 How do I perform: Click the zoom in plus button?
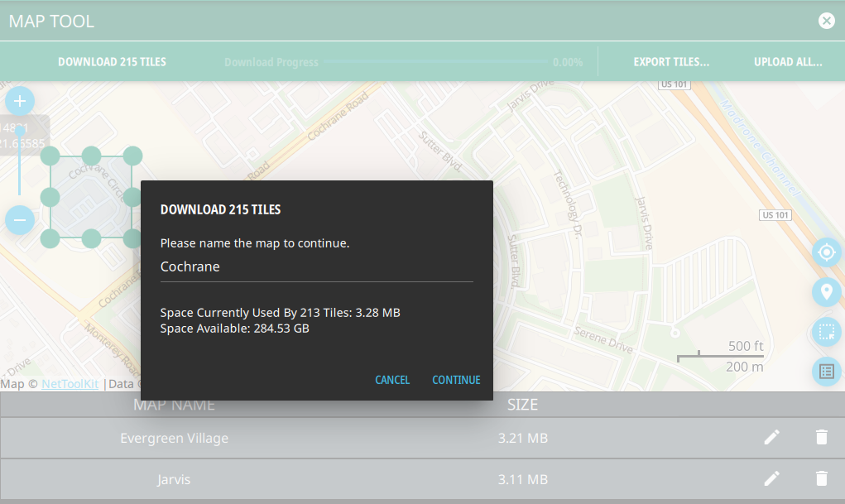(20, 102)
